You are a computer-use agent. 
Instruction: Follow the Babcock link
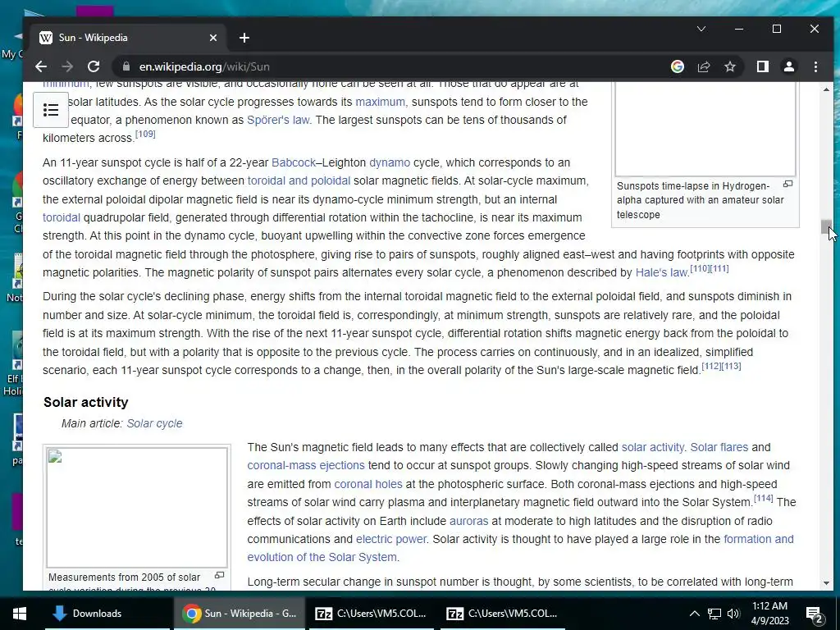(x=294, y=162)
